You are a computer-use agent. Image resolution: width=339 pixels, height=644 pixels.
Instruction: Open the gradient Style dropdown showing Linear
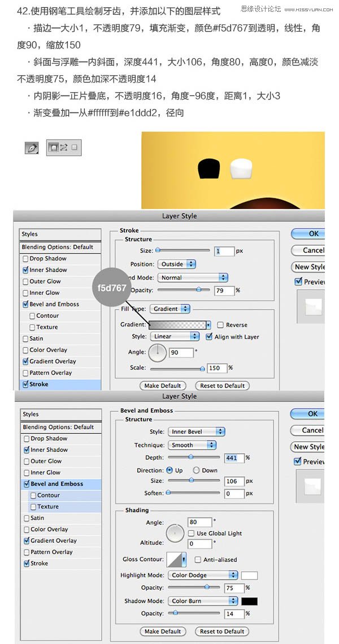click(x=175, y=336)
